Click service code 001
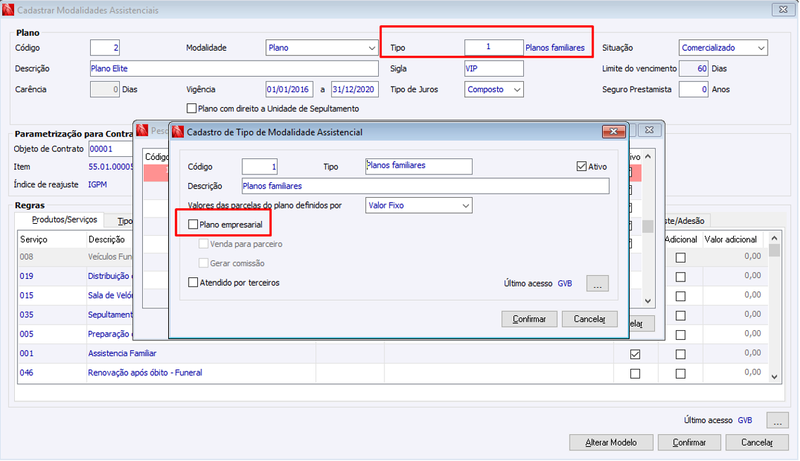 (x=27, y=353)
